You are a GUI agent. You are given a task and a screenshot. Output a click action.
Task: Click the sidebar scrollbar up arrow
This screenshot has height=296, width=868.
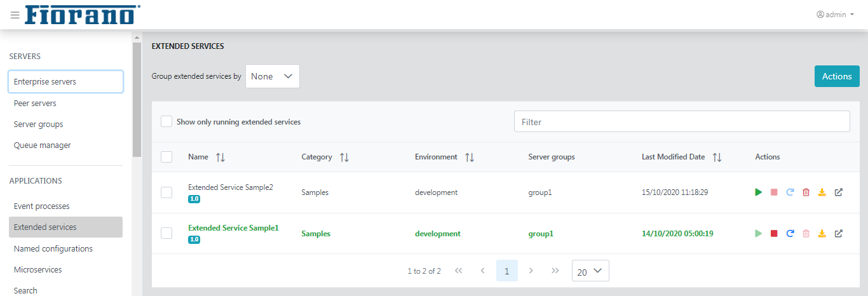tap(137, 37)
